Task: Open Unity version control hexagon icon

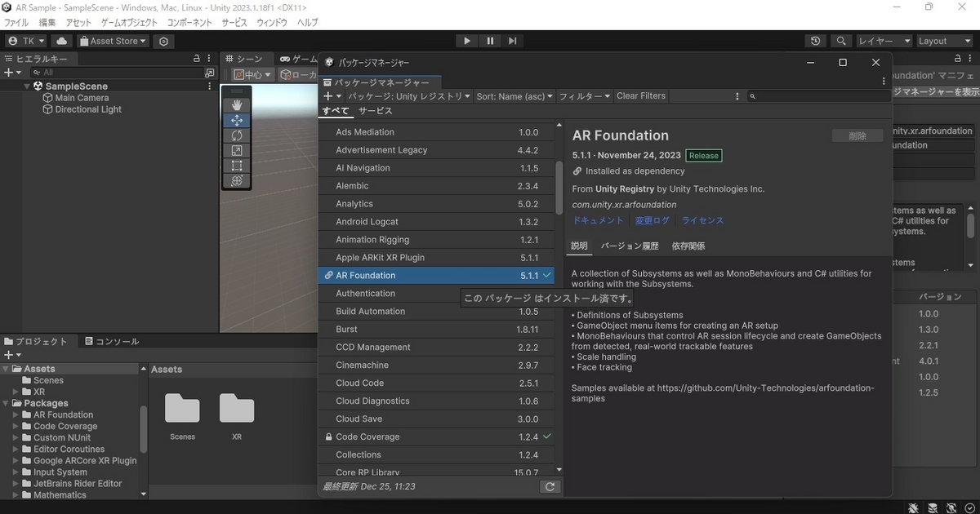Action: [x=164, y=41]
